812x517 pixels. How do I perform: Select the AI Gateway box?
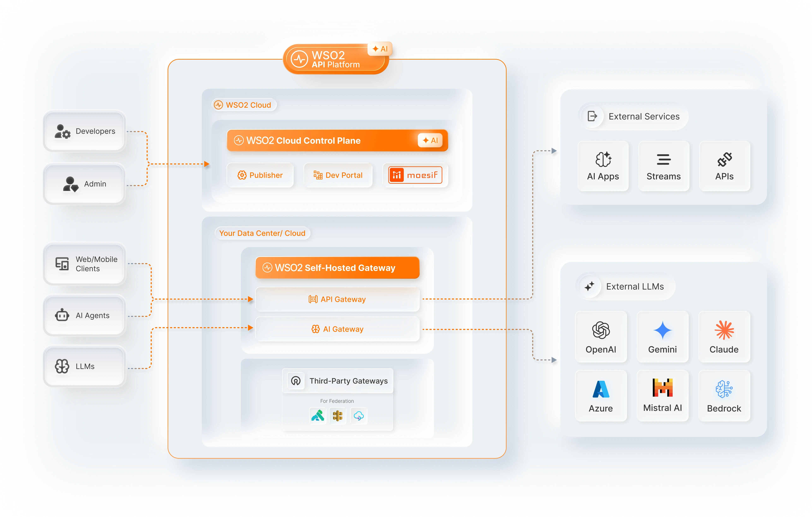coord(337,329)
